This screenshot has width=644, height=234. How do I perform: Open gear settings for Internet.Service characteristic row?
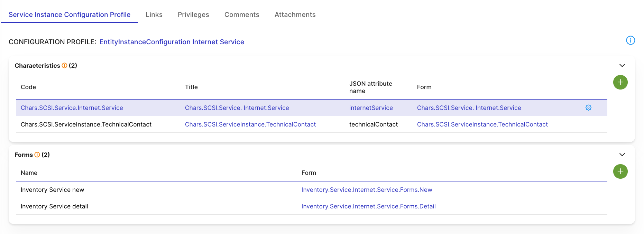pos(588,108)
